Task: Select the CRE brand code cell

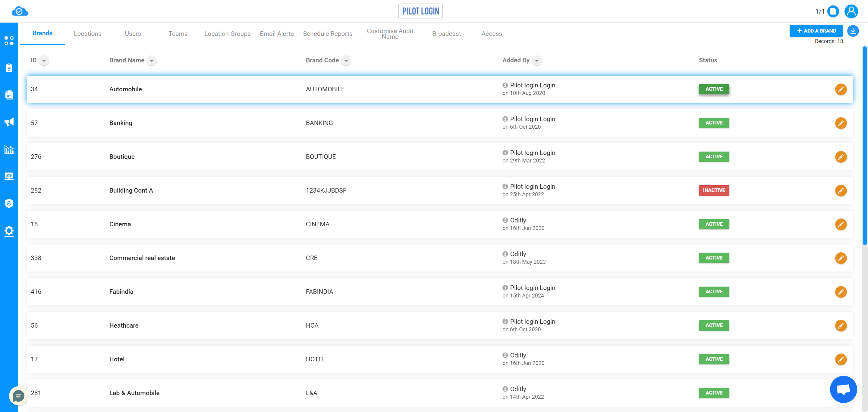Action: pyautogui.click(x=311, y=258)
